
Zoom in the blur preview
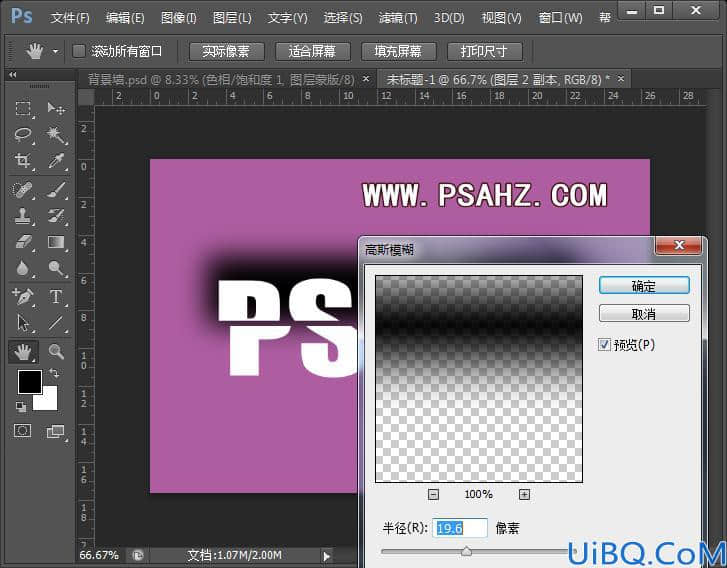click(x=524, y=494)
